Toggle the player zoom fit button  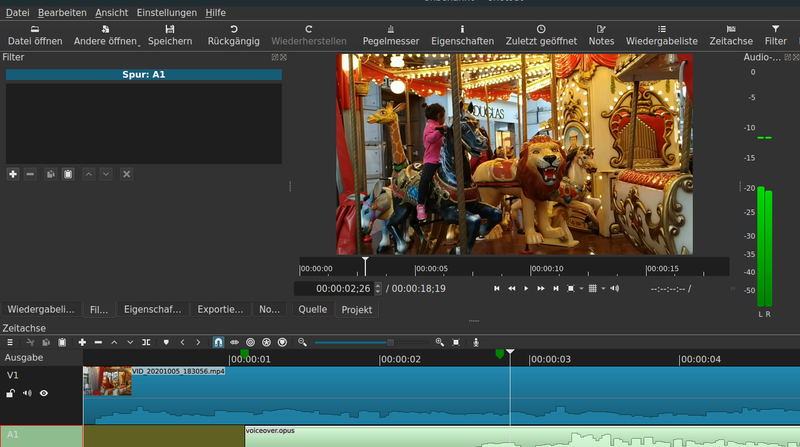(571, 288)
